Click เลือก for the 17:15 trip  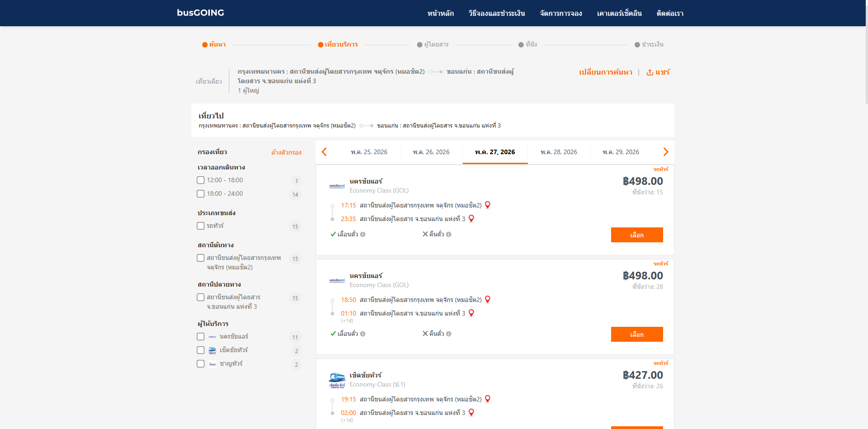[637, 235]
